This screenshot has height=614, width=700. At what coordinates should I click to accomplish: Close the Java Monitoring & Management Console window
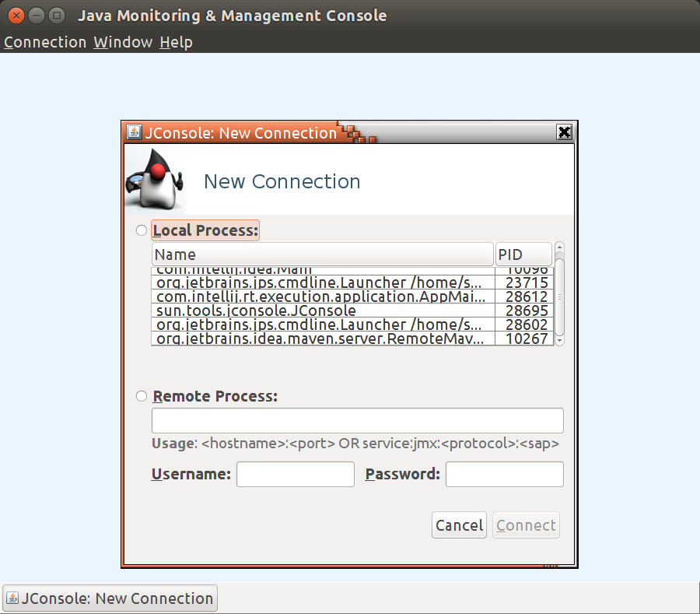point(16,16)
